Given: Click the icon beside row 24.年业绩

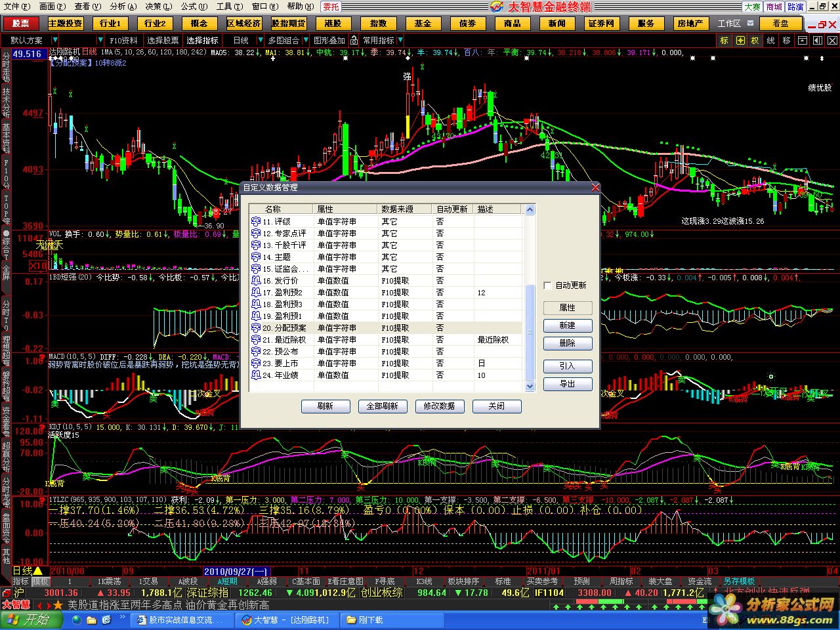Looking at the screenshot, I should [x=256, y=375].
